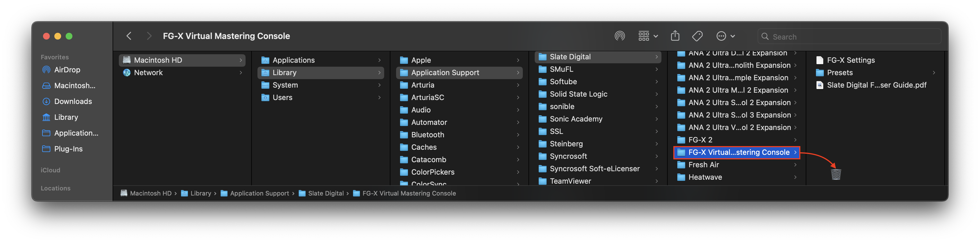
Task: Select the Syncrosoft Soft-eLicenser folder
Action: click(x=598, y=169)
